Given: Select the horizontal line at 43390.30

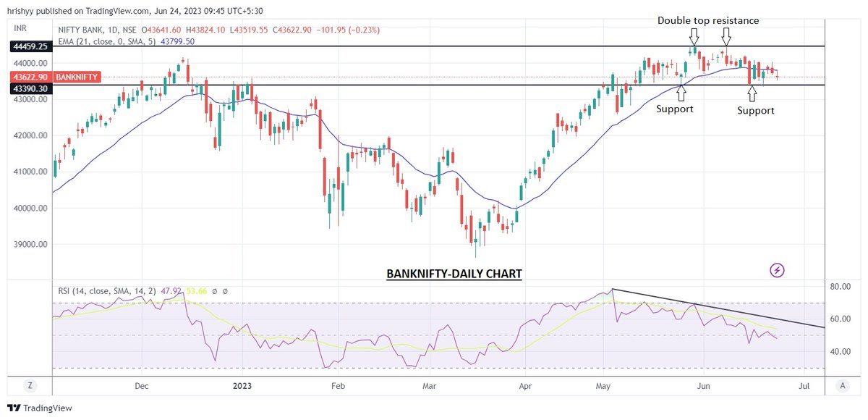Looking at the screenshot, I should tap(438, 85).
